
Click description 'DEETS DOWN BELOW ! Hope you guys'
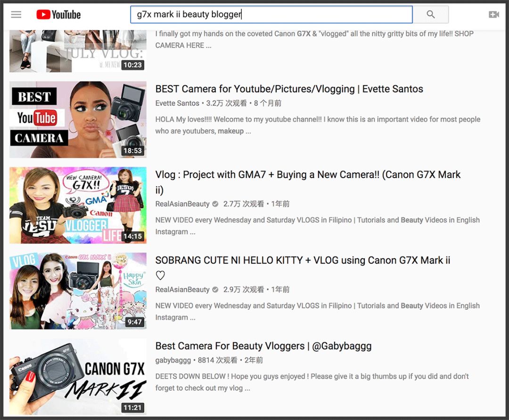pyautogui.click(x=312, y=382)
